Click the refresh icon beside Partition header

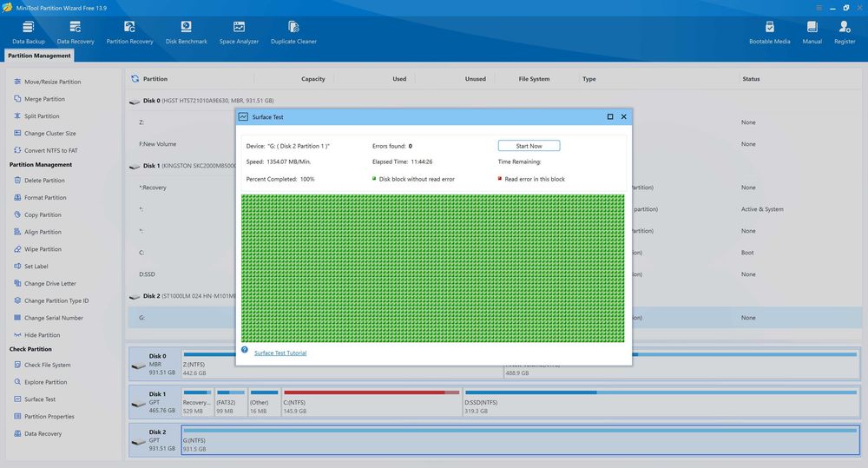(x=135, y=79)
